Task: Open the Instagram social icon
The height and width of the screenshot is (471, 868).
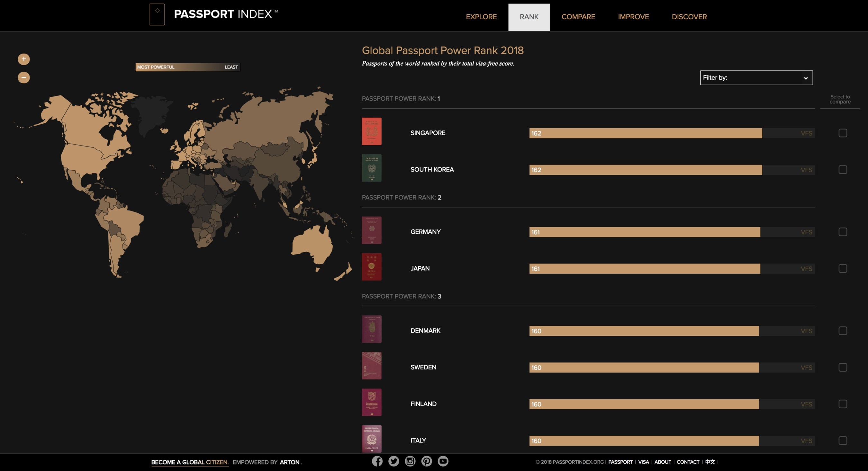Action: 410,461
